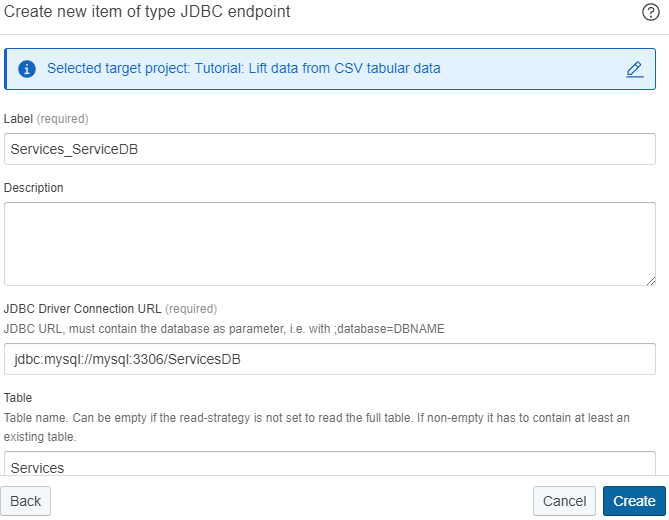Click the blue info icon in banner
669x520 pixels.
[27, 69]
